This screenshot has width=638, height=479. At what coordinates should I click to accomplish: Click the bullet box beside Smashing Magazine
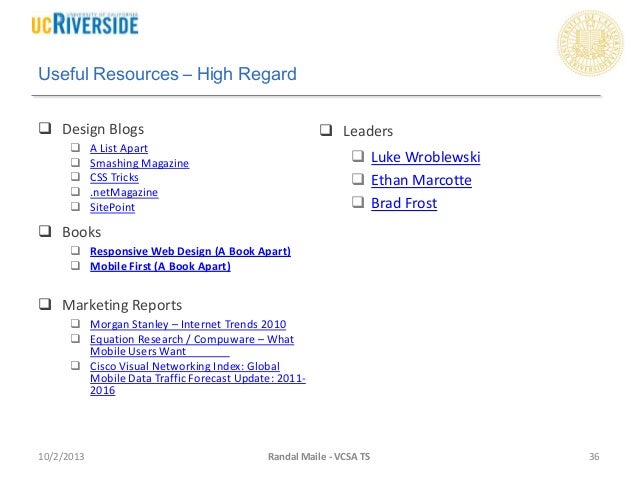coord(75,162)
